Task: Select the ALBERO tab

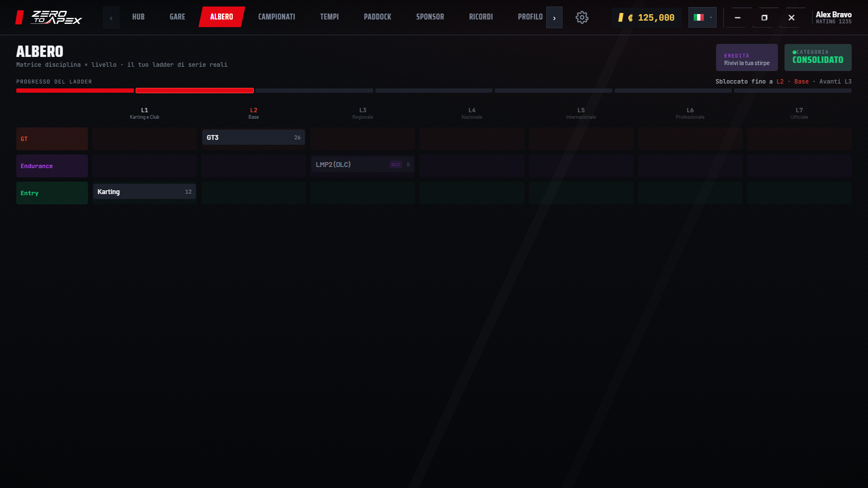Action: [222, 17]
